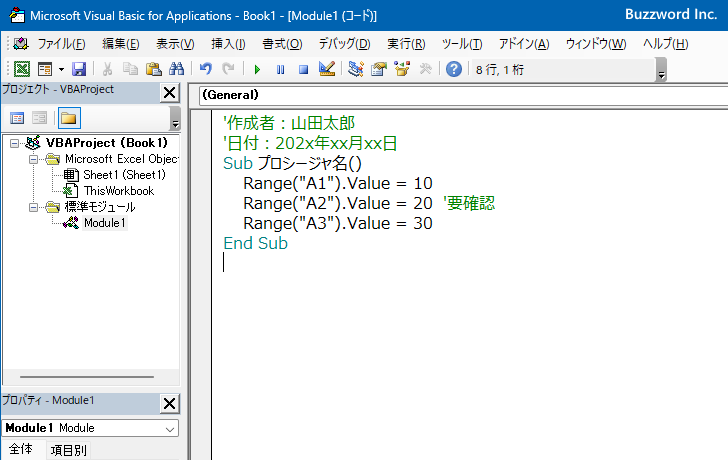Toggle Design Mode icon
This screenshot has width=728, height=460.
[327, 69]
